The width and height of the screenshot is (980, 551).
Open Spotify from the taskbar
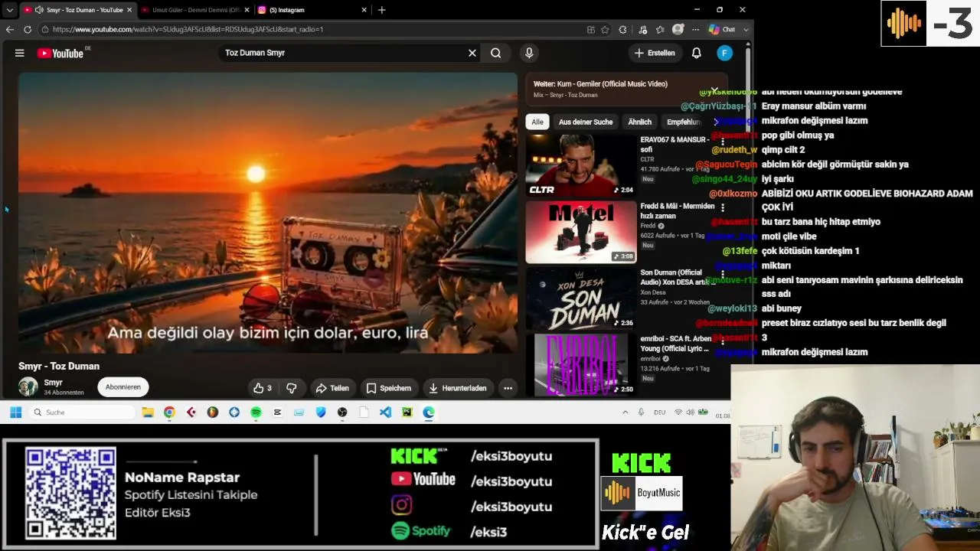tap(256, 412)
